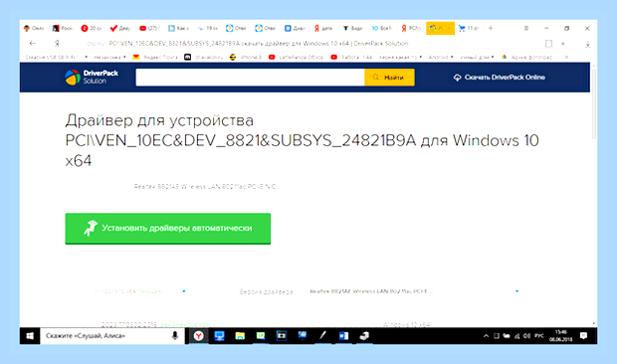The image size is (617, 364).
Task: Open the Android bookmarks folder
Action: (441, 57)
